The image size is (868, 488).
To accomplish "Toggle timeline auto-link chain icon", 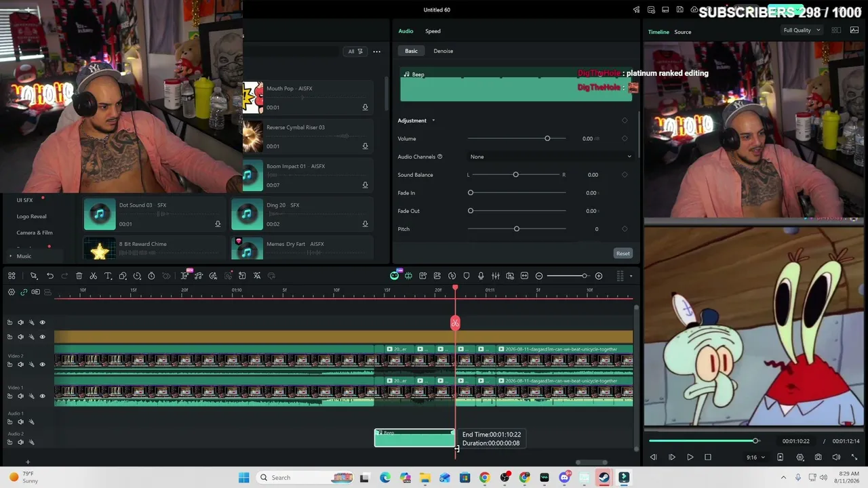I will click(x=24, y=292).
